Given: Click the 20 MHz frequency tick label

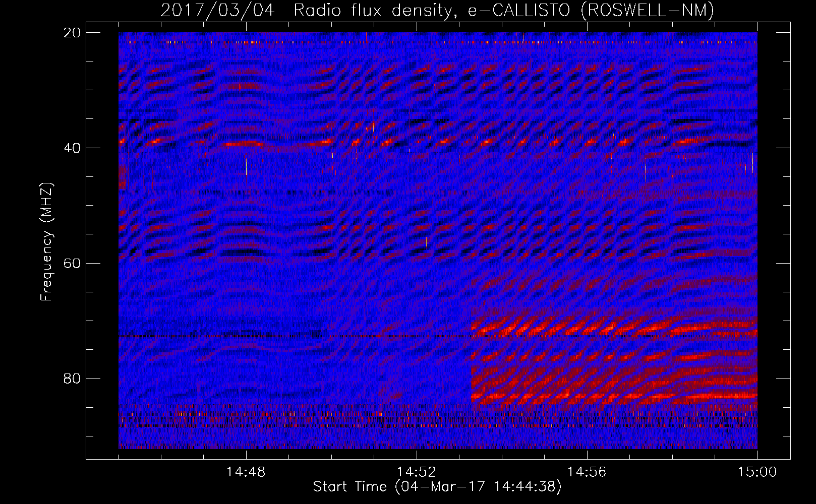Looking at the screenshot, I should [72, 33].
